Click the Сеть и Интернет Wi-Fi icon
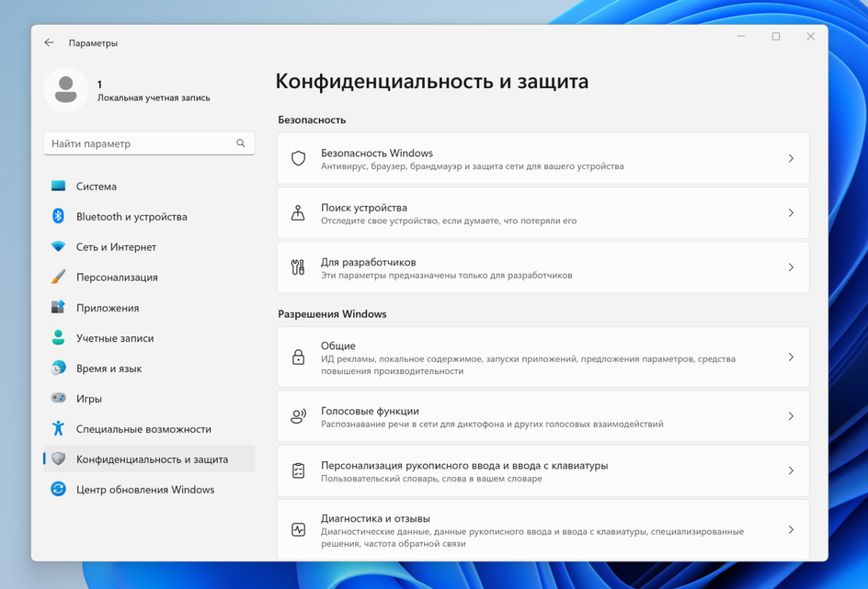This screenshot has height=589, width=868. click(58, 246)
